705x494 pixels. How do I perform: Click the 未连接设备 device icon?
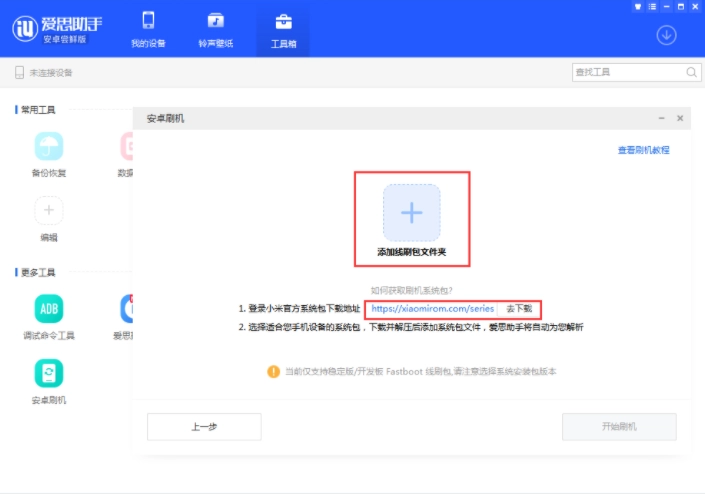click(19, 73)
